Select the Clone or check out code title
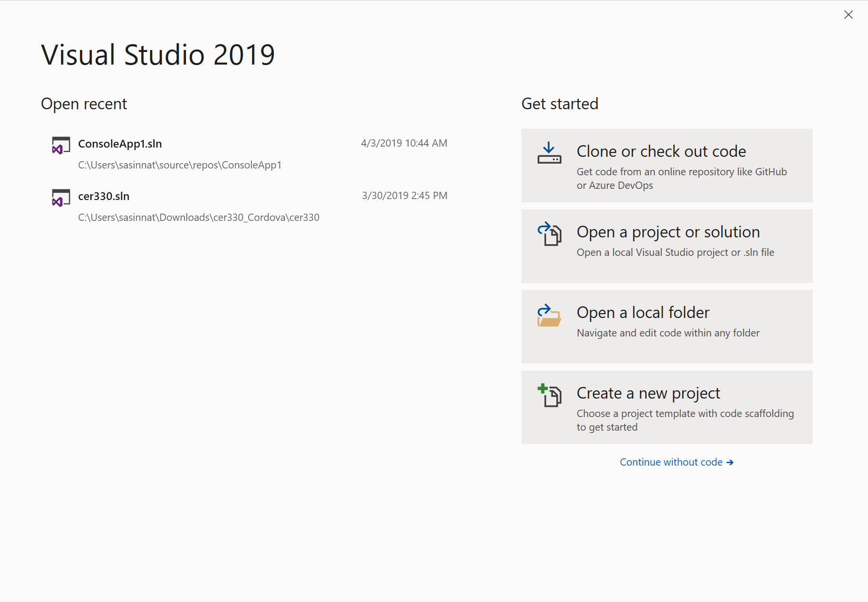The width and height of the screenshot is (868, 602). 661,151
